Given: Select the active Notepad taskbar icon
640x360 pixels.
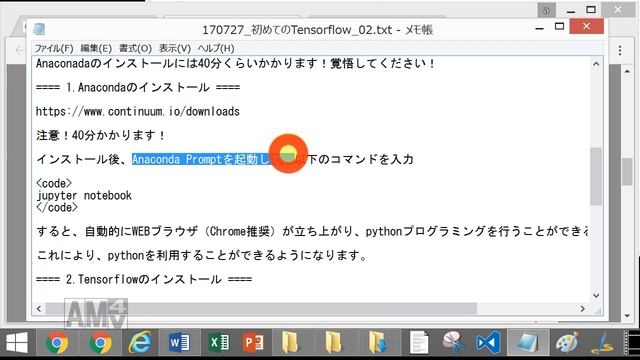Looking at the screenshot, I should pyautogui.click(x=527, y=343).
